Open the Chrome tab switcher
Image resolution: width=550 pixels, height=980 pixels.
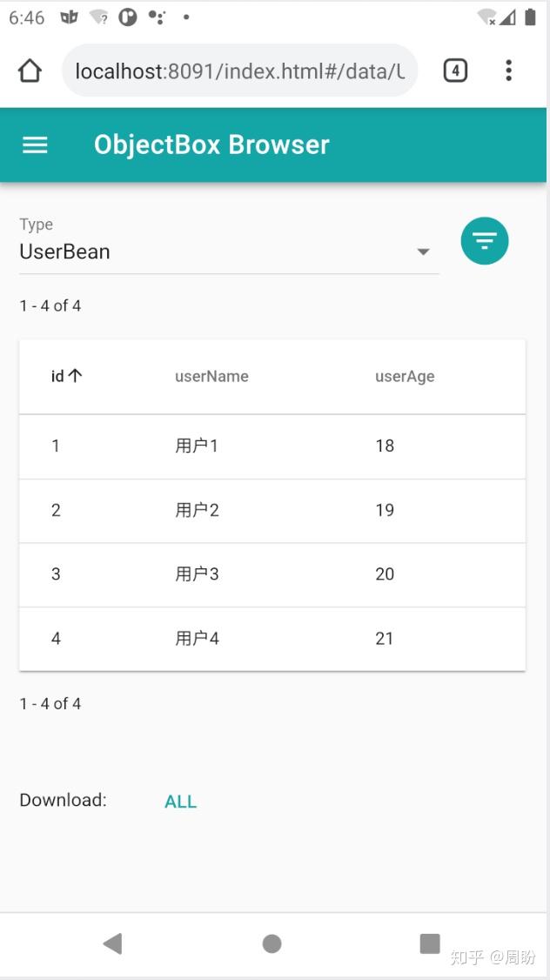tap(455, 70)
